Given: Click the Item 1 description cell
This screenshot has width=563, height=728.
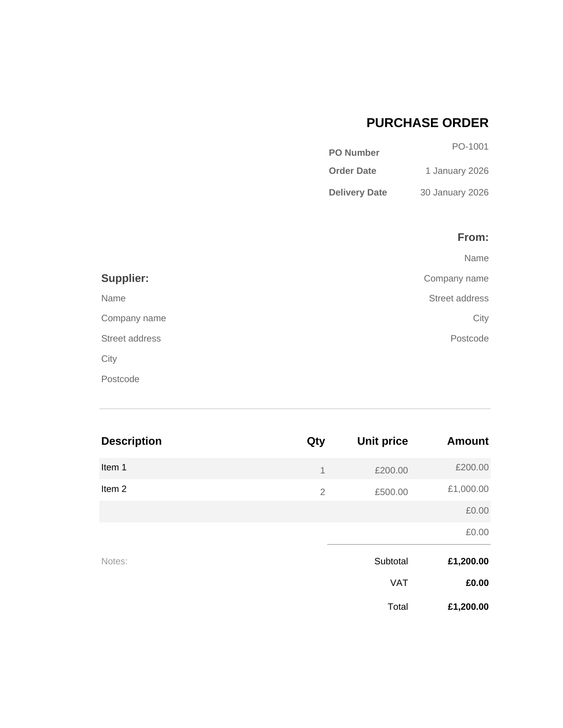Looking at the screenshot, I should click(x=114, y=467).
